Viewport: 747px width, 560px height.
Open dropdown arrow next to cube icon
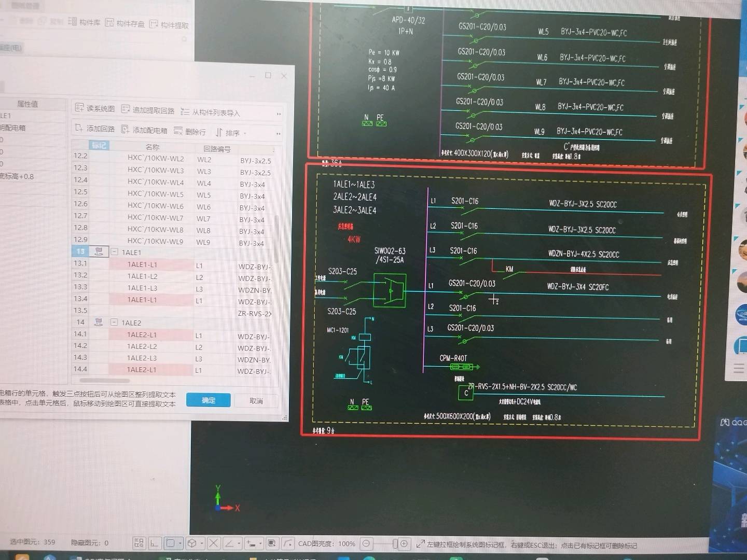[202, 543]
